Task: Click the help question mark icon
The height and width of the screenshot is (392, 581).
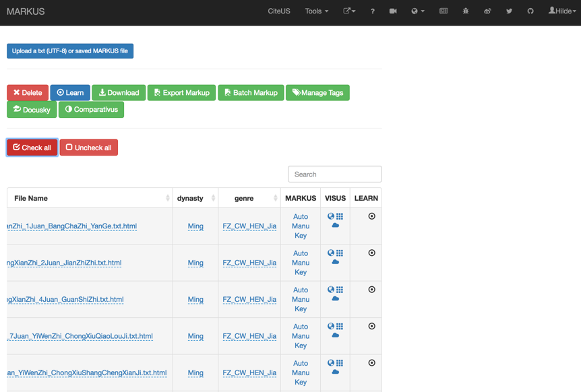Action: click(x=372, y=11)
